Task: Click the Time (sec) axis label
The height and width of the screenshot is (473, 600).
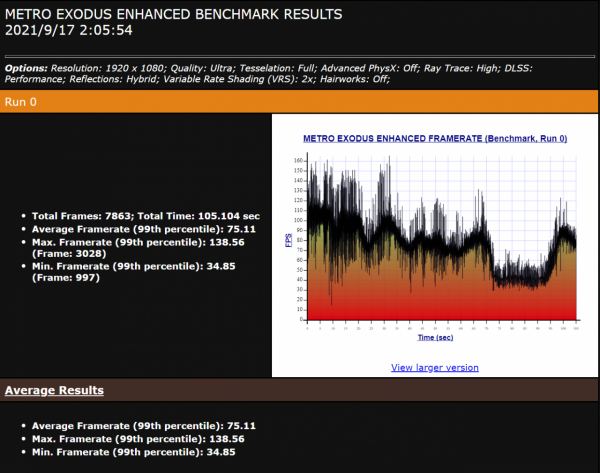Action: click(435, 338)
